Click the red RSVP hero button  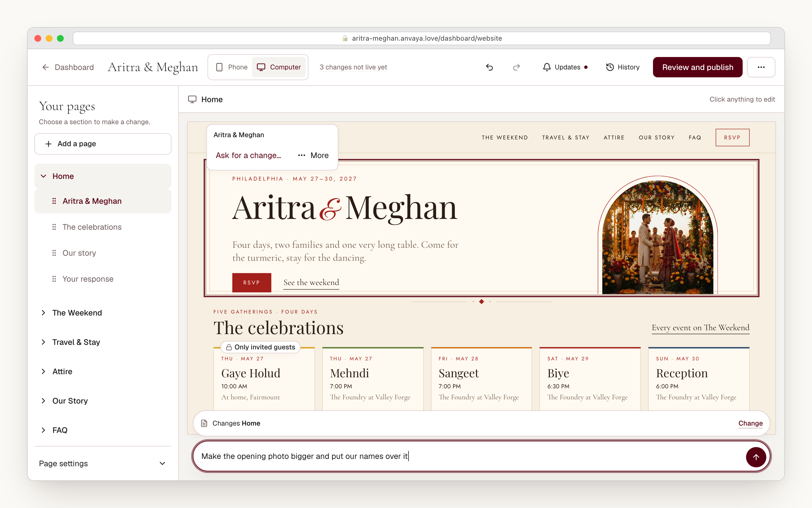click(x=252, y=283)
